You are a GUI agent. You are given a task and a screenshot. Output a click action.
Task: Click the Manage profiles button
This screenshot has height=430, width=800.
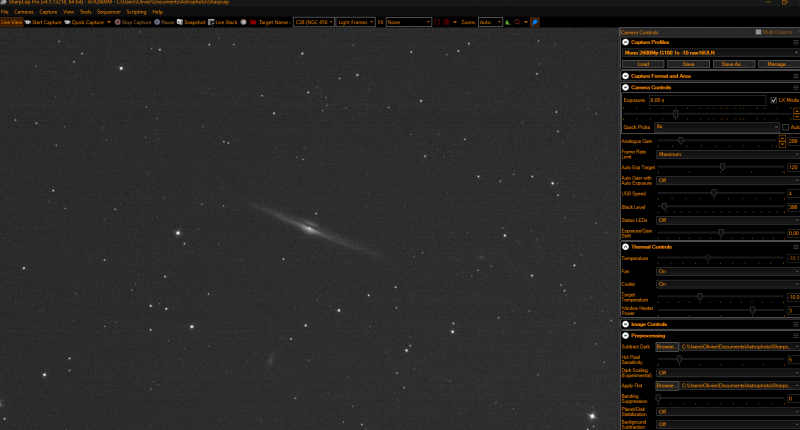pos(779,64)
